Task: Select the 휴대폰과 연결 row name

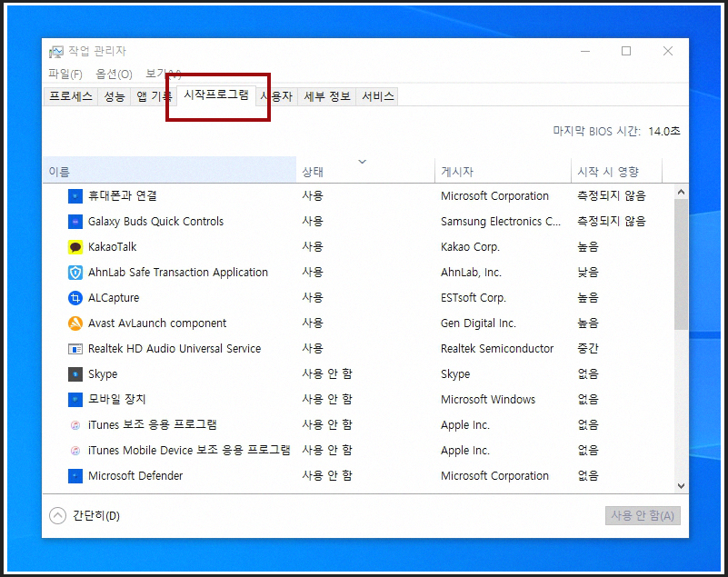Action: (x=123, y=196)
